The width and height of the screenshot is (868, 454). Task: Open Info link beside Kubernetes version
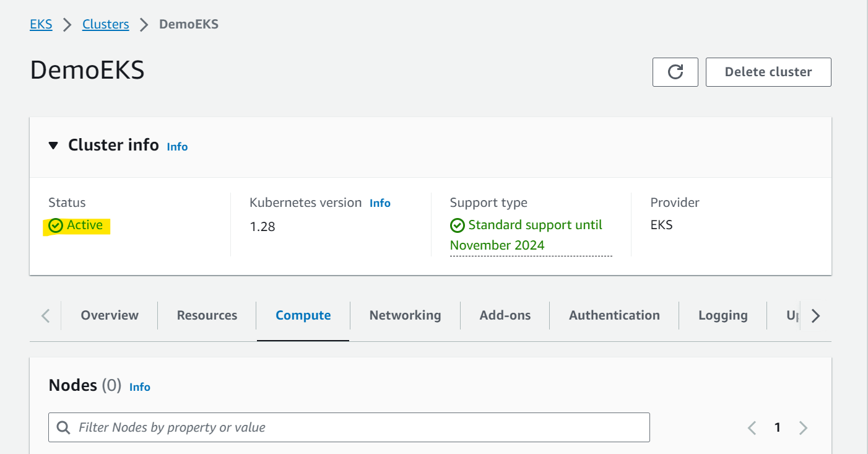pyautogui.click(x=380, y=203)
